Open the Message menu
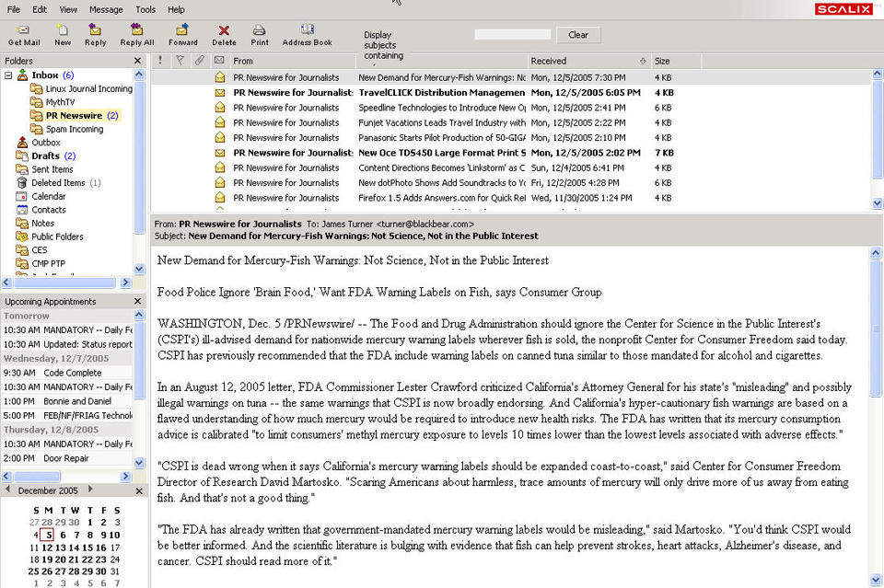The height and width of the screenshot is (588, 884). 106,9
